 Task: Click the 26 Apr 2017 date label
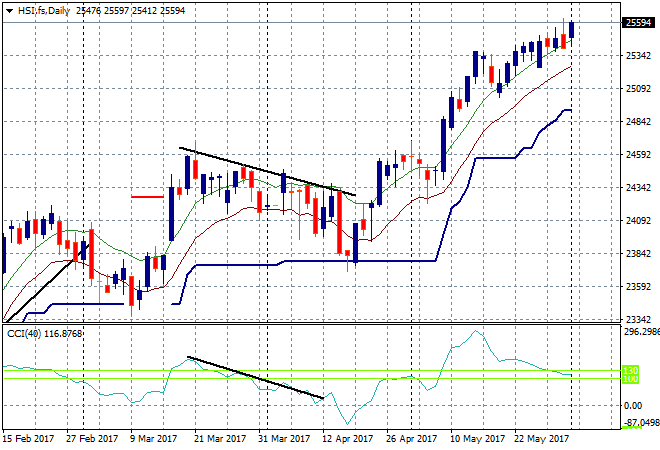[x=412, y=439]
